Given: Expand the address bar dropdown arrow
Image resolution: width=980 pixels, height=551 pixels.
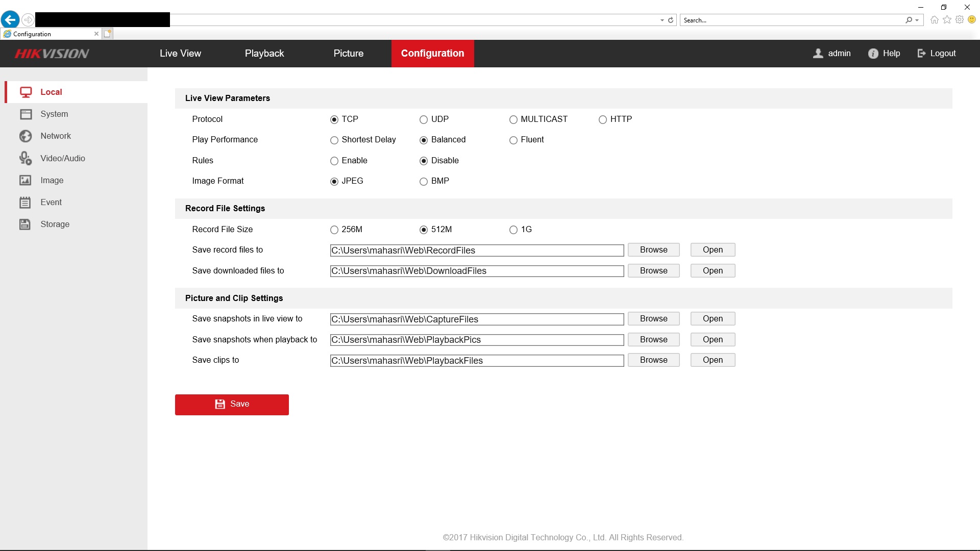Looking at the screenshot, I should pos(662,20).
